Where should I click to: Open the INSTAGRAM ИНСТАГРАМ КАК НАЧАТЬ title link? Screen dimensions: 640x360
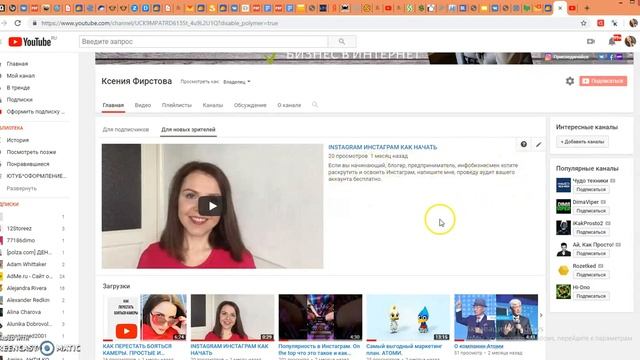(382, 147)
